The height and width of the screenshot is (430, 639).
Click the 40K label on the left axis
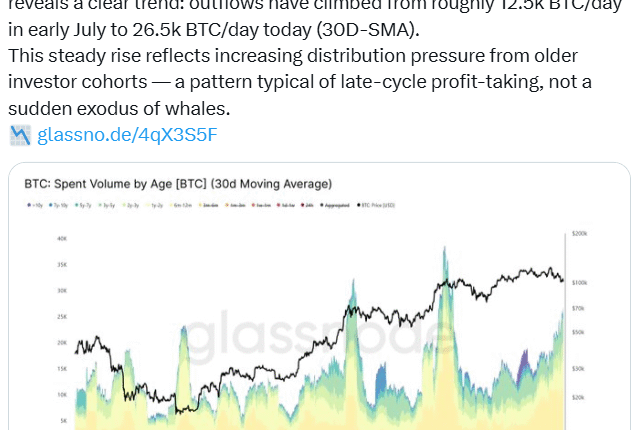click(33, 239)
